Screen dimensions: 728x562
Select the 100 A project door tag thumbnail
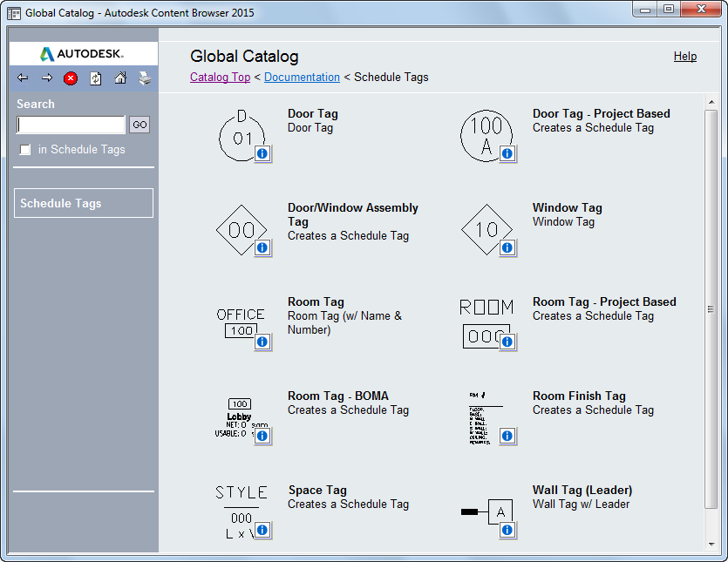486,136
